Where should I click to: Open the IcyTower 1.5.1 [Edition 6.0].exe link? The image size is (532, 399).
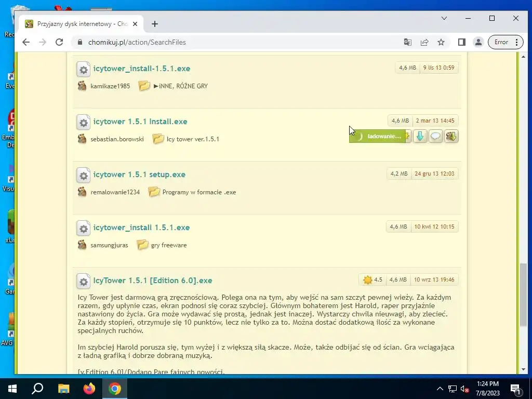tap(153, 280)
